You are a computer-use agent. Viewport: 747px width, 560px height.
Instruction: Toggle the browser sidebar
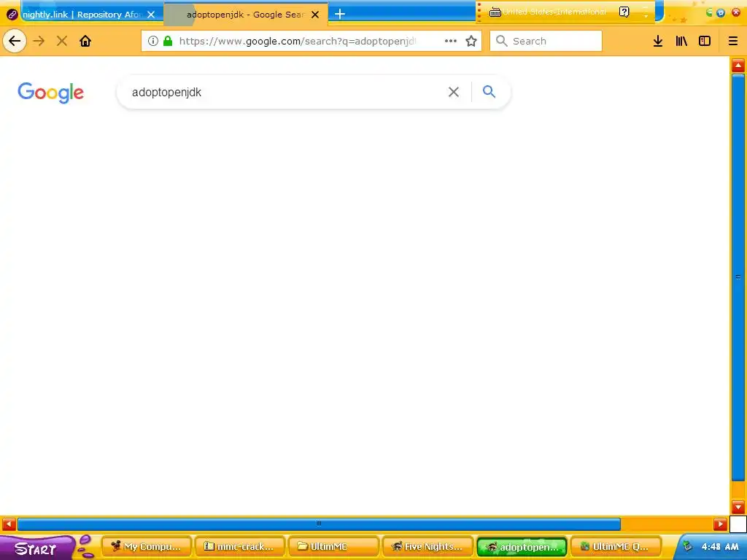[705, 41]
